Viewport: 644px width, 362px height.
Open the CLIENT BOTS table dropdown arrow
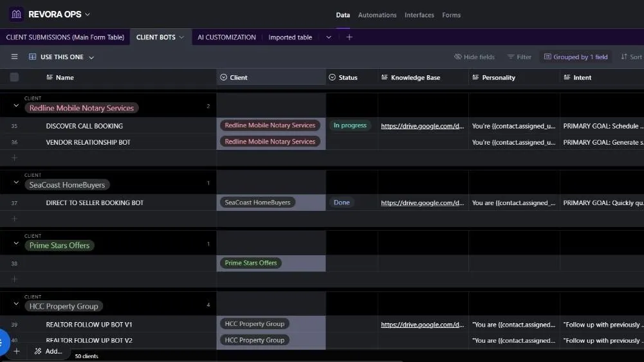[x=181, y=37]
